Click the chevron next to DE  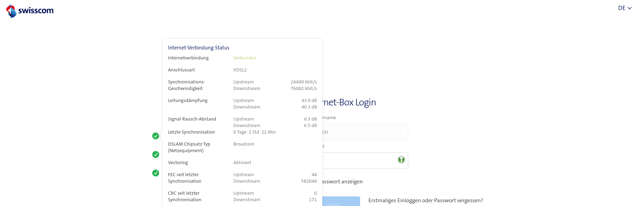click(x=630, y=8)
